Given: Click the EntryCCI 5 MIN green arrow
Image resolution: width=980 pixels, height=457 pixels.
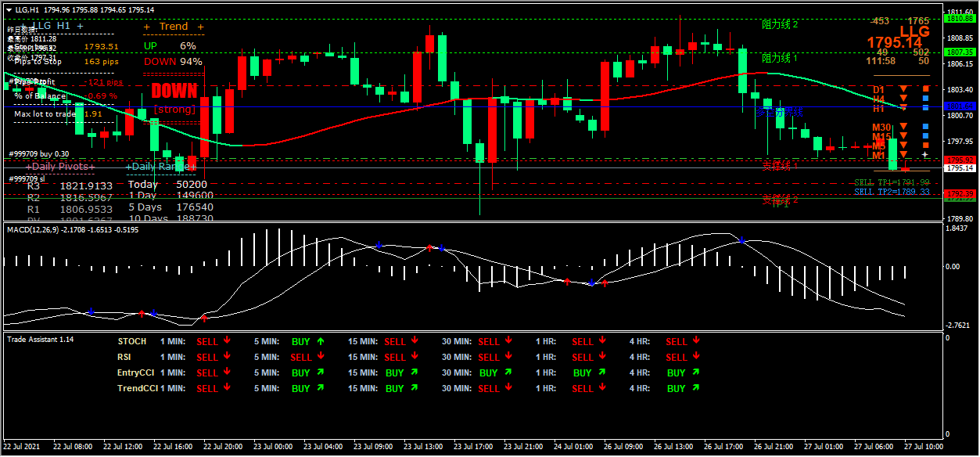Looking at the screenshot, I should tap(321, 372).
